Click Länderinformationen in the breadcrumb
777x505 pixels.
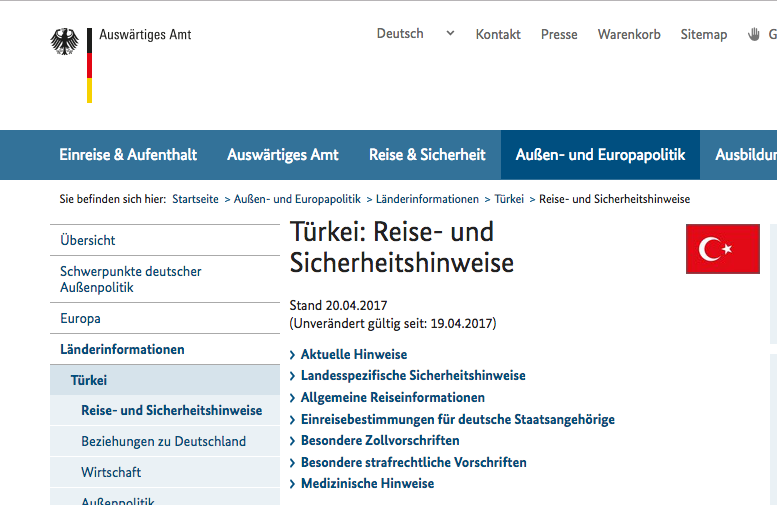coord(427,199)
